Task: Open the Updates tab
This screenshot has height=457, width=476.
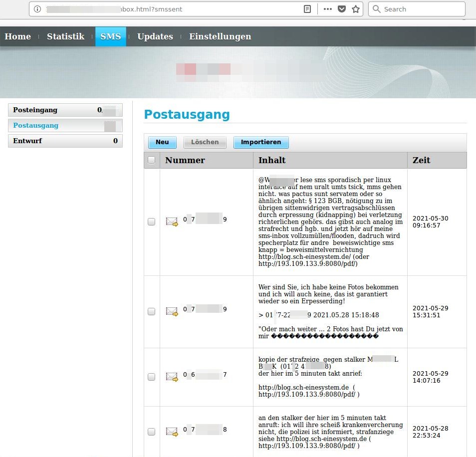Action: pos(155,36)
